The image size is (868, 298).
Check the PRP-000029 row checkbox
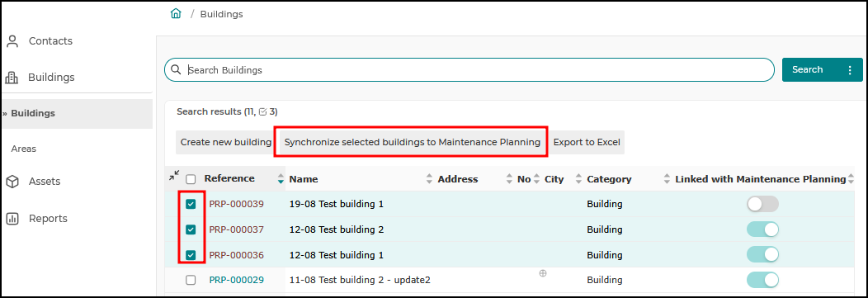tap(191, 281)
